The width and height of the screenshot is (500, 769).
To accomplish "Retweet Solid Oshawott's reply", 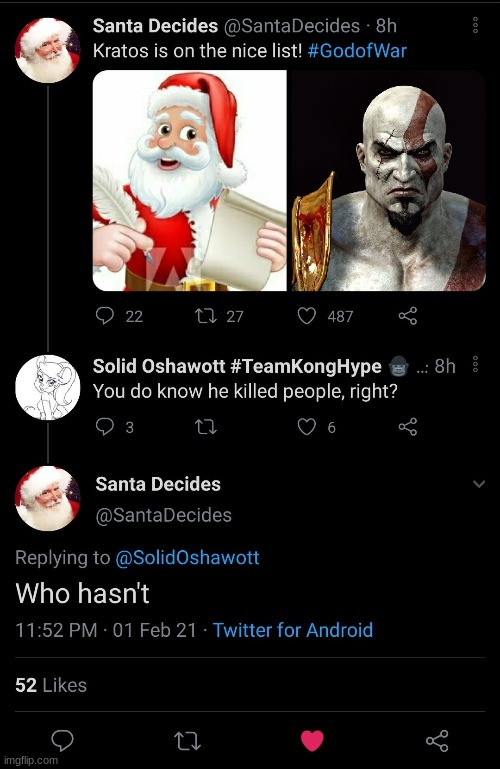I will [206, 427].
